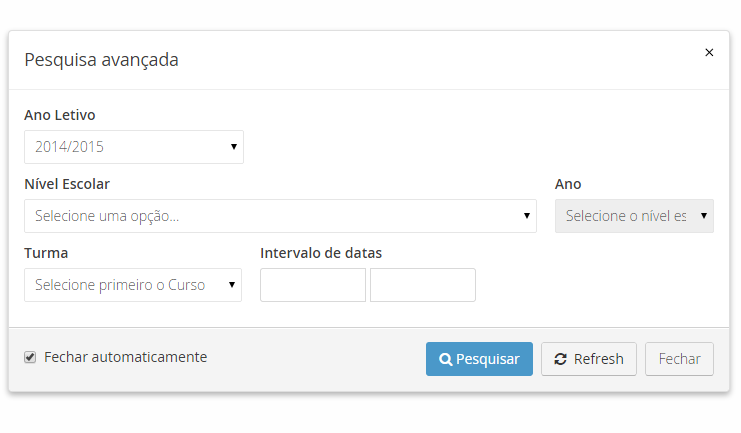Screen dimensions: 741x433
Task: Uncheck the Fechar automaticamente checkbox
Action: (30, 357)
